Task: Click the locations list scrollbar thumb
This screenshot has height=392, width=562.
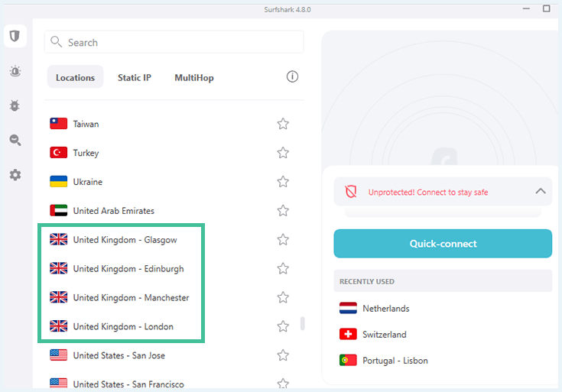Action: (303, 323)
